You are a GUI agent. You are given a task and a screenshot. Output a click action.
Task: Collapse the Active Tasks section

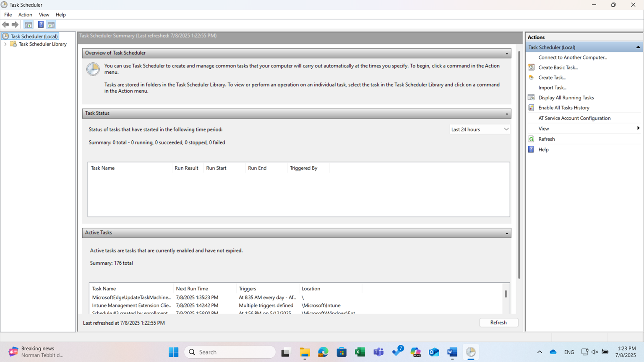506,233
